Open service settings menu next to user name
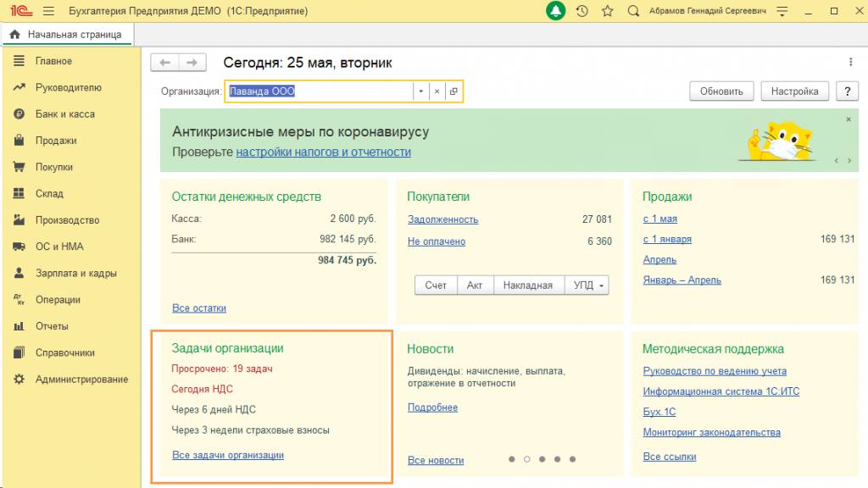 (x=782, y=10)
